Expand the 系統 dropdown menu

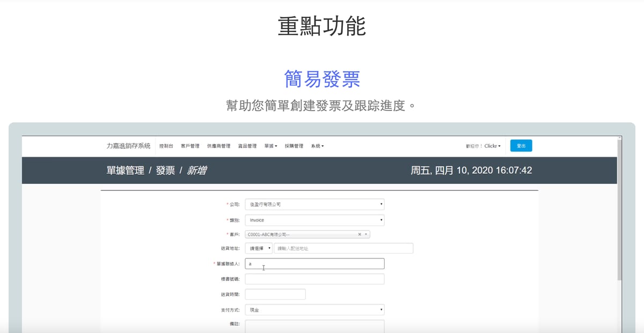pyautogui.click(x=317, y=146)
